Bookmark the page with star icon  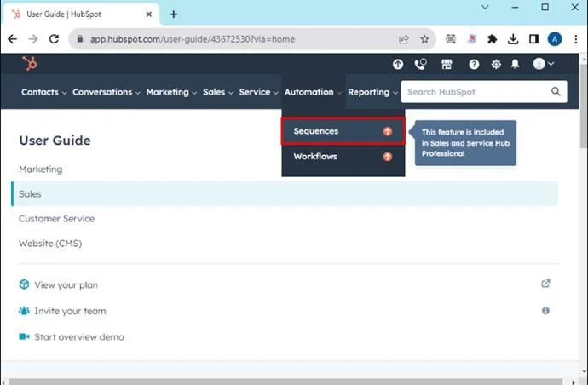(424, 39)
